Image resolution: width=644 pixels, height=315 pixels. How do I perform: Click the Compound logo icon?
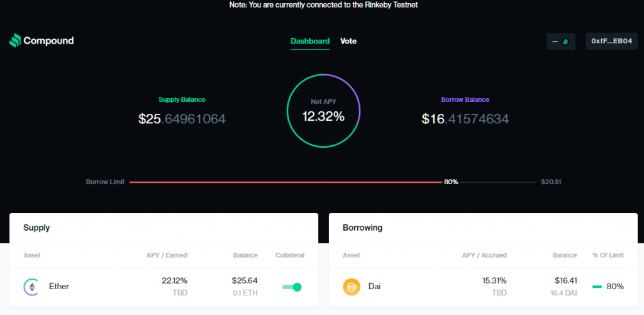(x=15, y=41)
